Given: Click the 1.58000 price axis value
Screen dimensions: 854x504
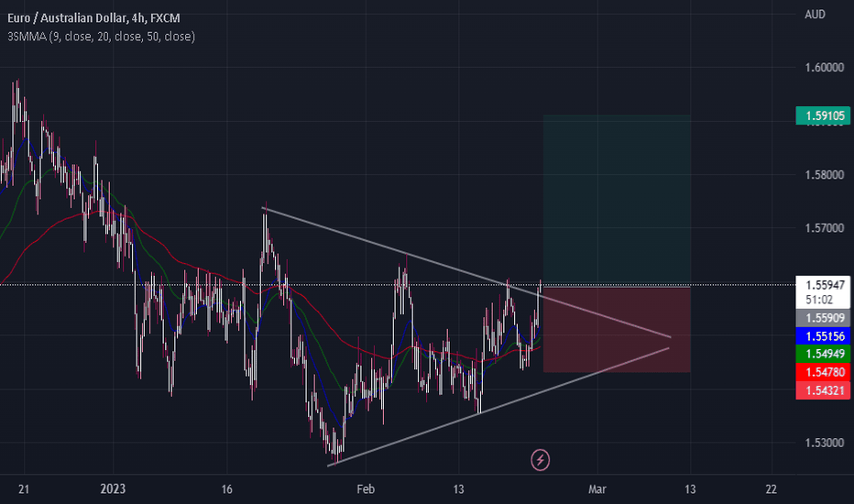Looking at the screenshot, I should [x=825, y=175].
